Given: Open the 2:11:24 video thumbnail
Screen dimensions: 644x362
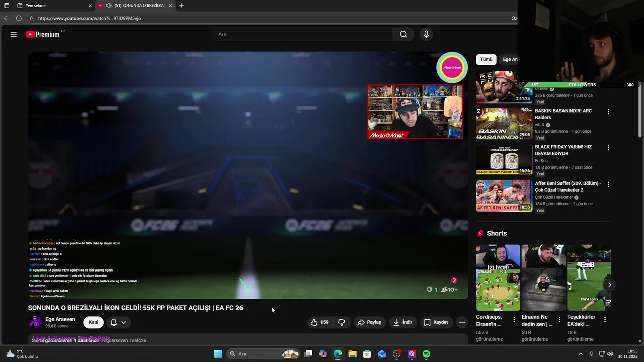Looking at the screenshot, I should (504, 87).
